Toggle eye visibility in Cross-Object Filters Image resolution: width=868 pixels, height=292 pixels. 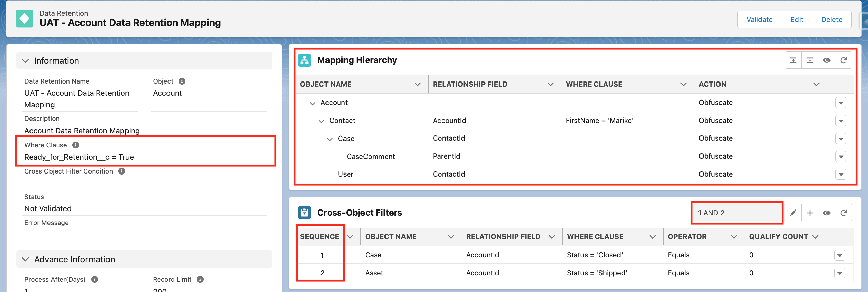[827, 213]
